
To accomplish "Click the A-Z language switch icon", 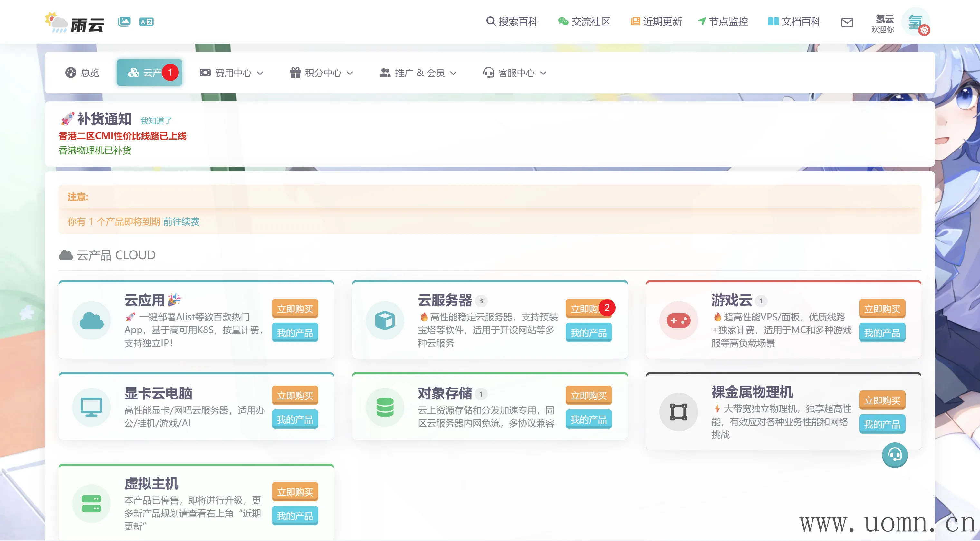I will 146,22.
